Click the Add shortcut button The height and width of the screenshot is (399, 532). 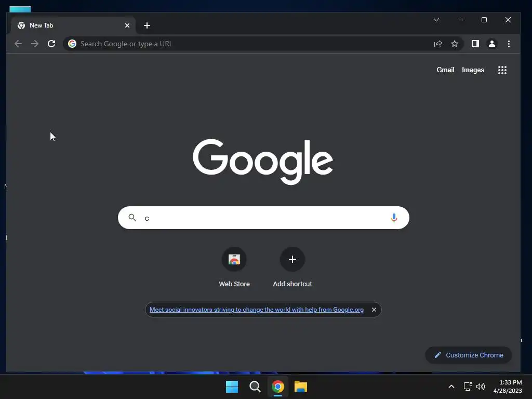(292, 268)
